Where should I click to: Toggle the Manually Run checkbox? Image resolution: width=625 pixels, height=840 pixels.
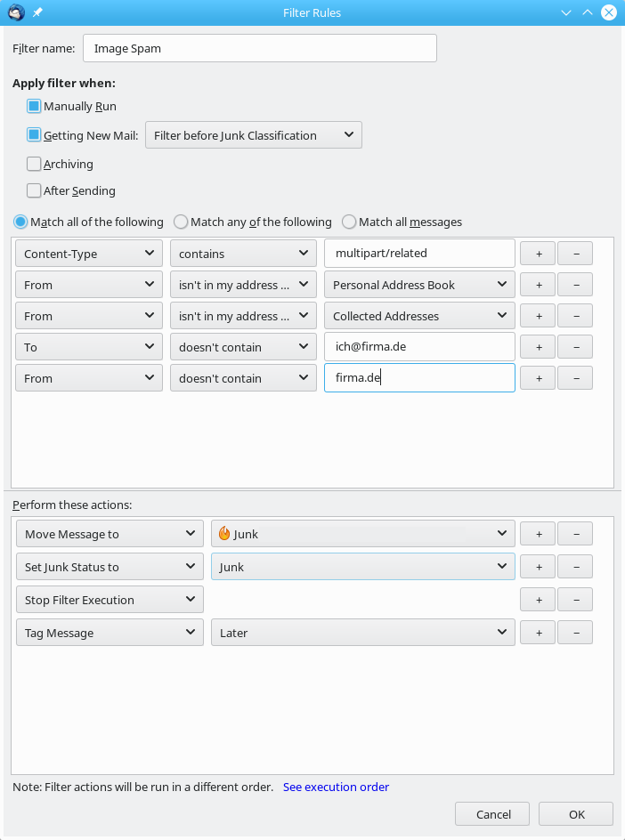click(34, 106)
